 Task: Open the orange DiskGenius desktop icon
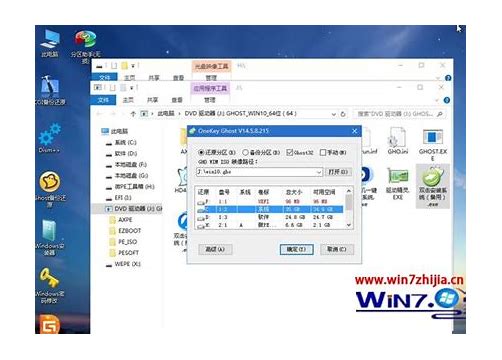[x=49, y=324]
